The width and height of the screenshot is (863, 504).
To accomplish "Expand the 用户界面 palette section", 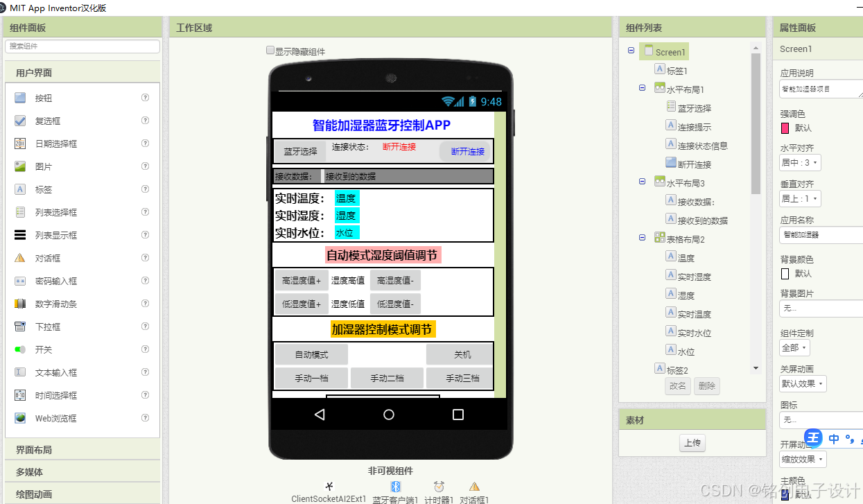I will click(x=82, y=72).
